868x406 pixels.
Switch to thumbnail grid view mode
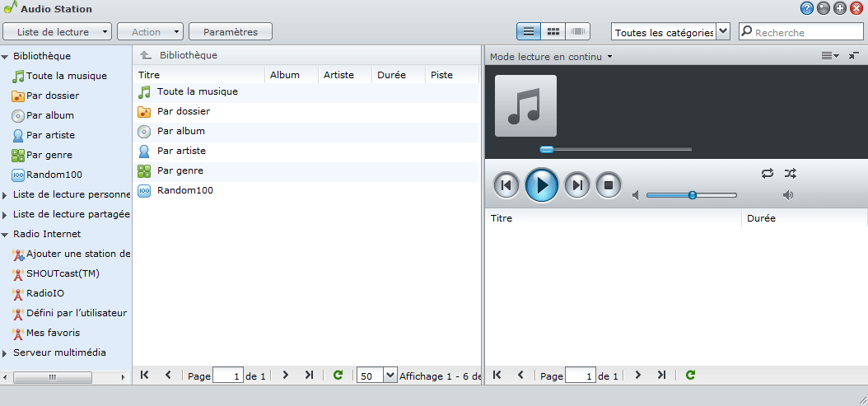point(553,31)
